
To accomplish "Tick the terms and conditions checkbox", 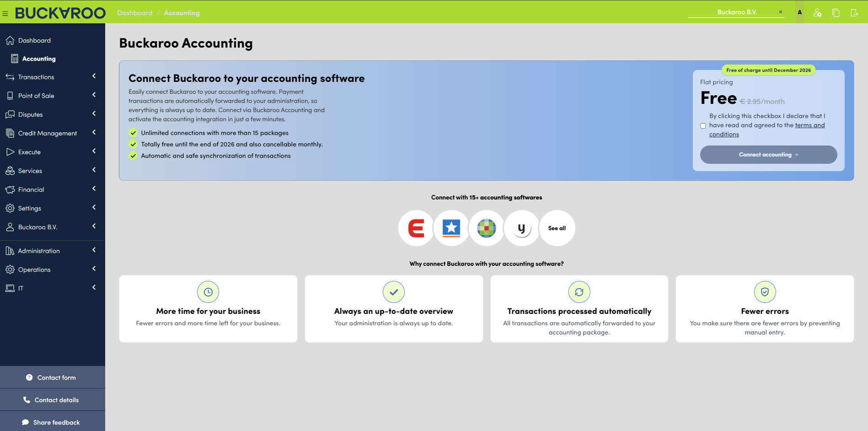I will [x=703, y=126].
